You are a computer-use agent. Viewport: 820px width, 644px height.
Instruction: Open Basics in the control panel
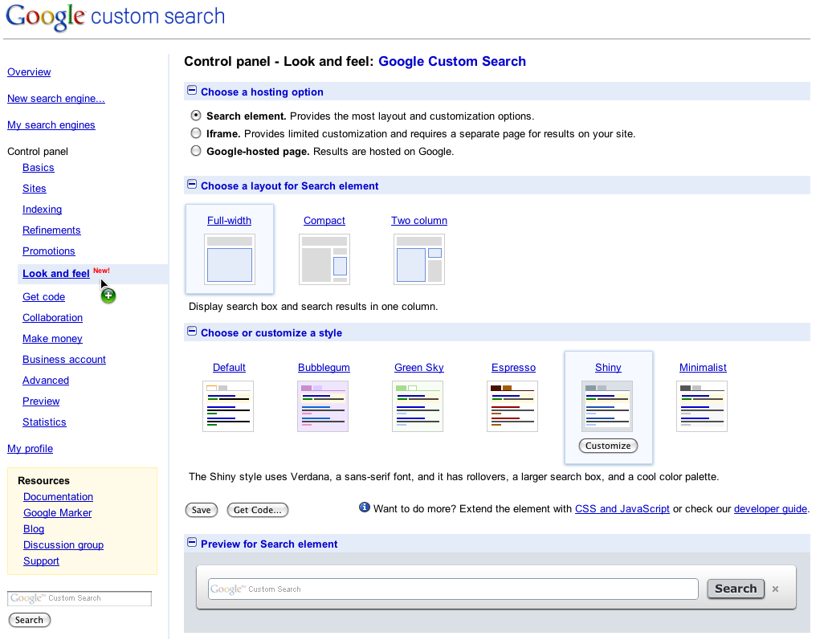39,168
